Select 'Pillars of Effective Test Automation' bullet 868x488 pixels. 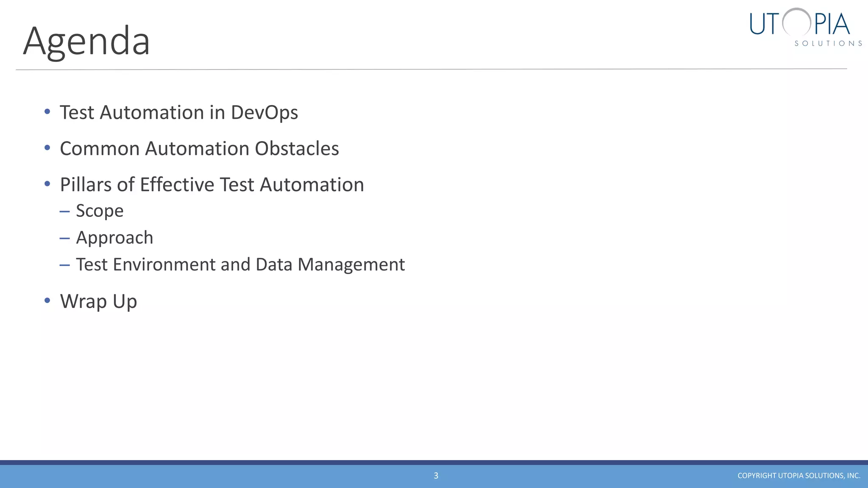pos(212,185)
